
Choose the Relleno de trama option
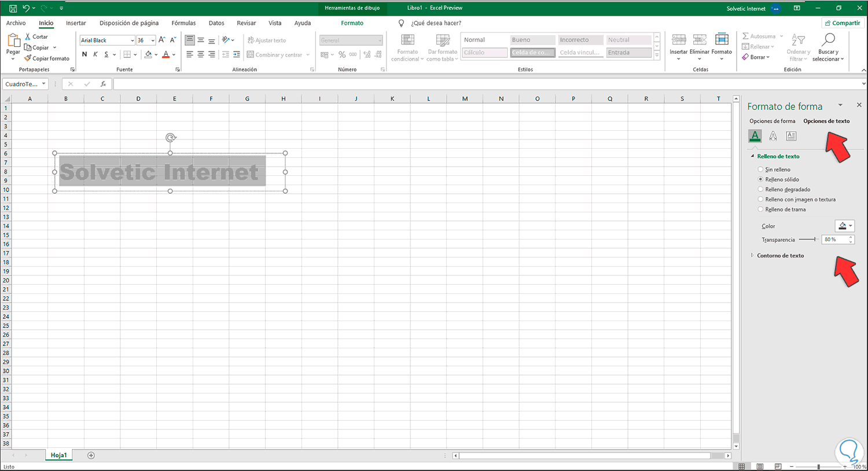[760, 209]
